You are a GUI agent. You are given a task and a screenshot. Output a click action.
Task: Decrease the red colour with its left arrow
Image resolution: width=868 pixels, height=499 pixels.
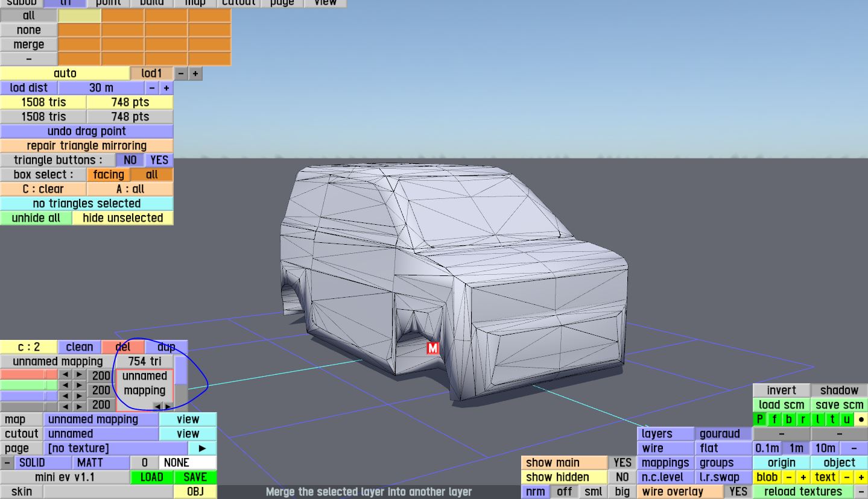click(x=65, y=375)
